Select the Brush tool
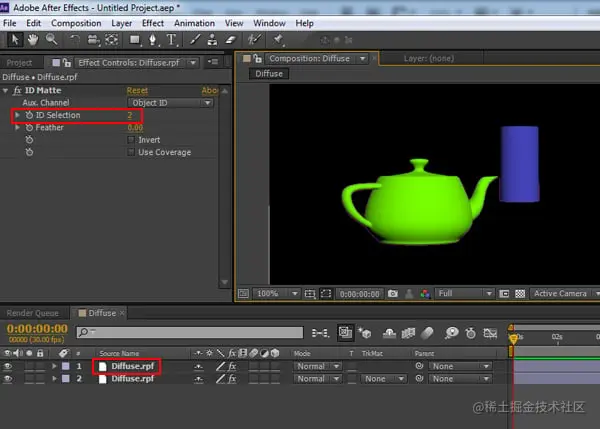Image resolution: width=600 pixels, height=429 pixels. tap(195, 39)
